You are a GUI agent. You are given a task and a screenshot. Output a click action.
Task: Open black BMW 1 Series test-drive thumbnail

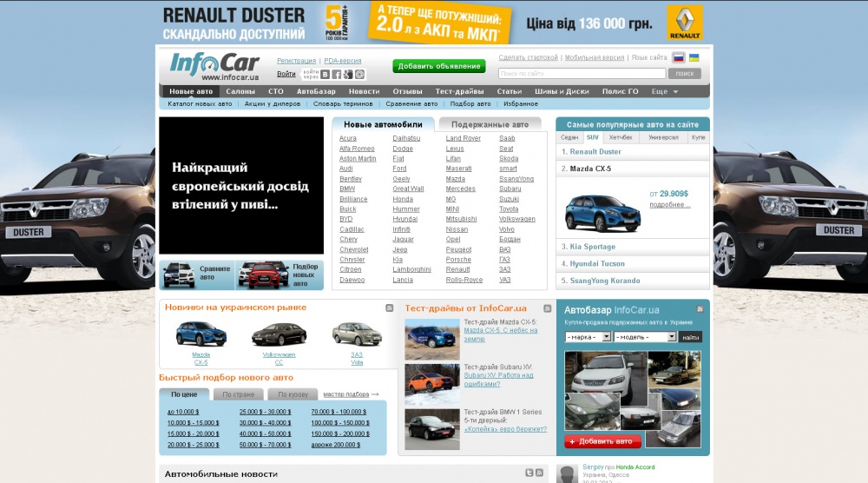[x=431, y=429]
